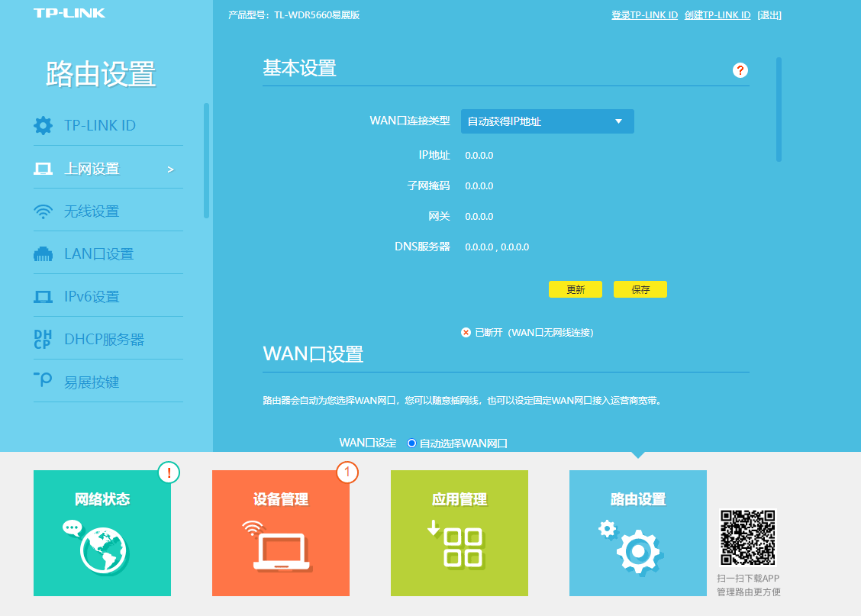Click the 易展按键 icon in sidebar
Screen dimensions: 861x616
coord(44,381)
